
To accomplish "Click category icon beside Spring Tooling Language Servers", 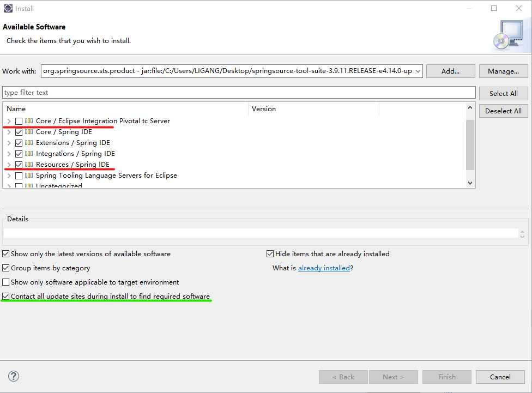I will [29, 175].
